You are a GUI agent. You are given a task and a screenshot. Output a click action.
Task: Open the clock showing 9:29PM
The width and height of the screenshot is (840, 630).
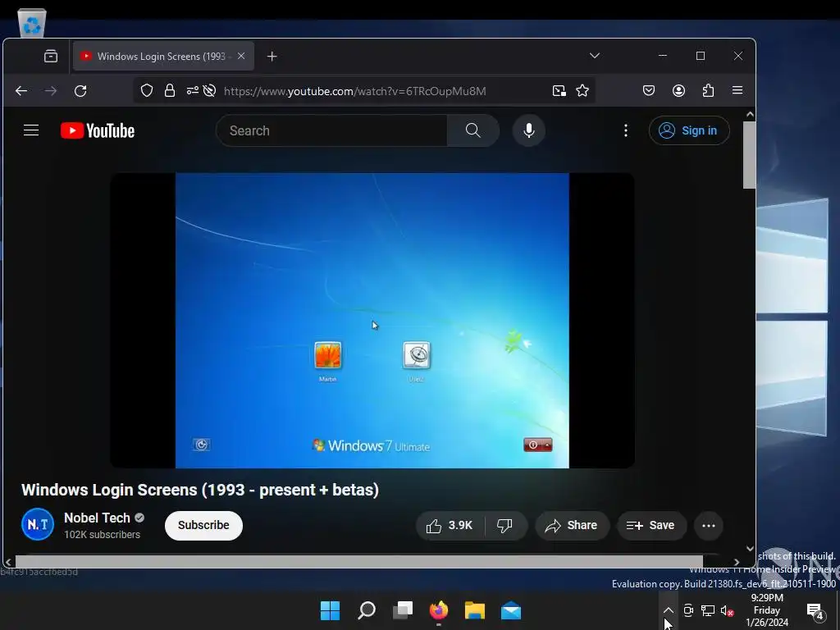pyautogui.click(x=767, y=610)
